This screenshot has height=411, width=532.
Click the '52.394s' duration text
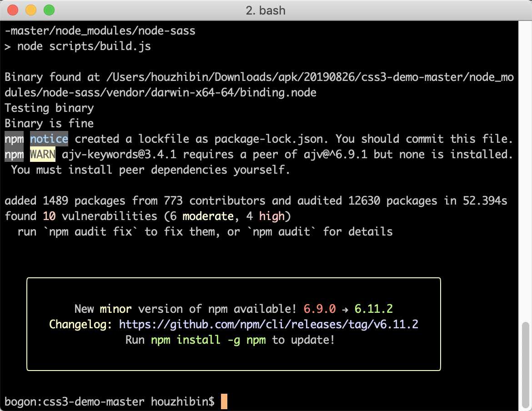pos(485,201)
